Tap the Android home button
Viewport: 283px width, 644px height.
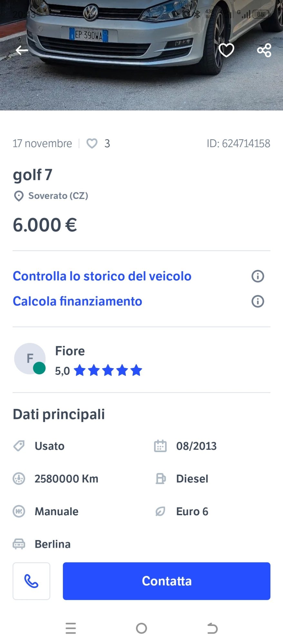tap(141, 628)
